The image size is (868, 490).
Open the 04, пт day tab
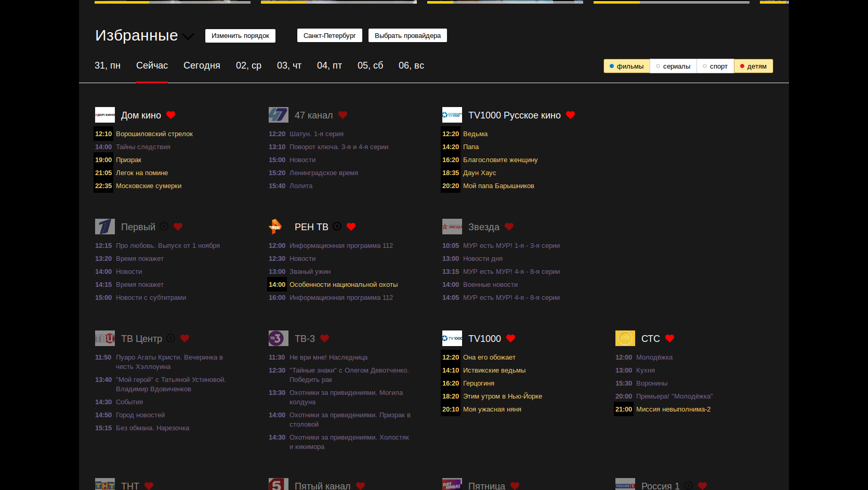point(330,65)
